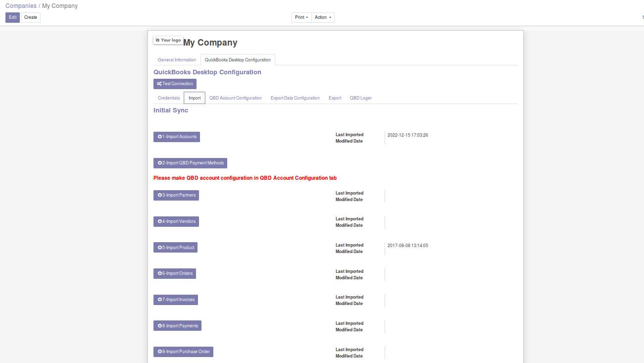Viewport: 644px width, 363px height.
Task: Go to Companies breadcrumb link
Action: [21, 6]
